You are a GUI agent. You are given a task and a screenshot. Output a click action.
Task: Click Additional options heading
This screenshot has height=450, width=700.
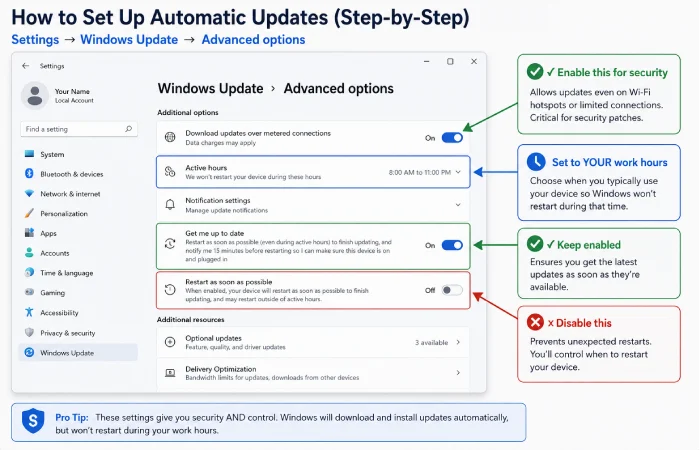(188, 112)
